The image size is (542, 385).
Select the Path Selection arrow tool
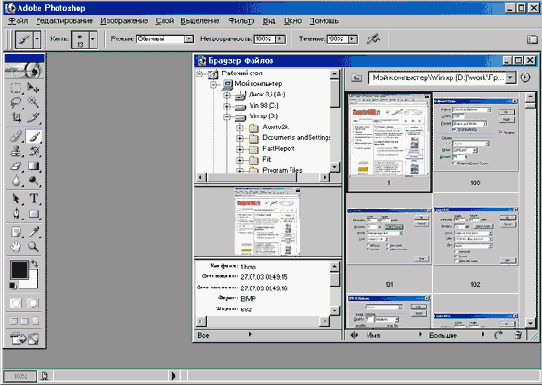[16, 199]
